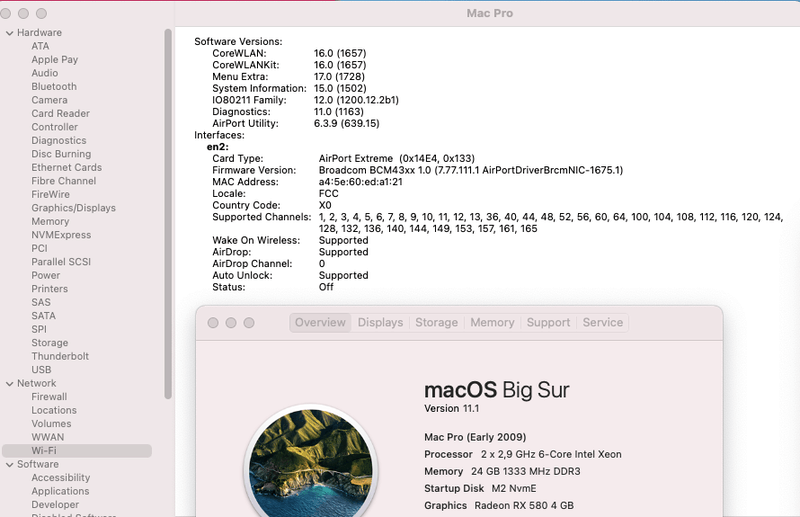Viewport: 800px width, 517px height.
Task: Select SPI in the sidebar
Action: point(39,329)
